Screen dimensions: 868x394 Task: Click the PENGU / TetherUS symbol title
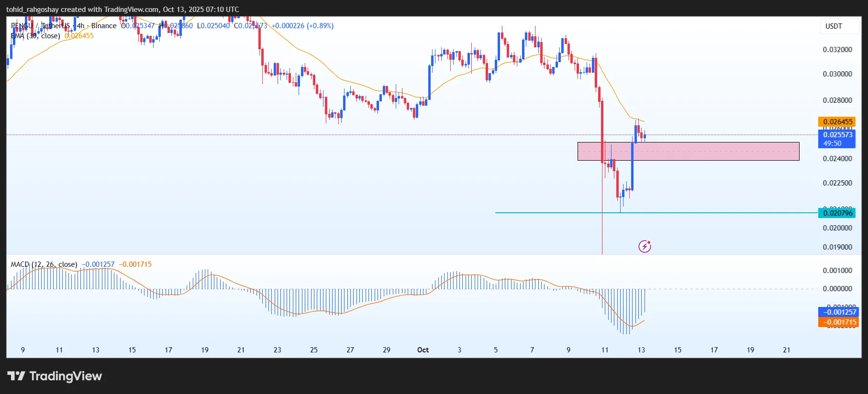[41, 26]
